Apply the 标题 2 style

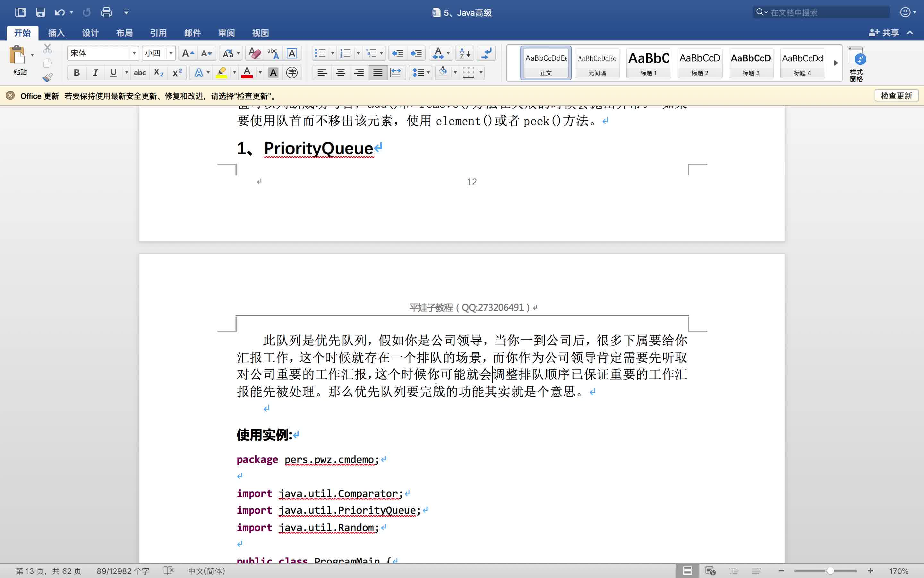(x=700, y=63)
